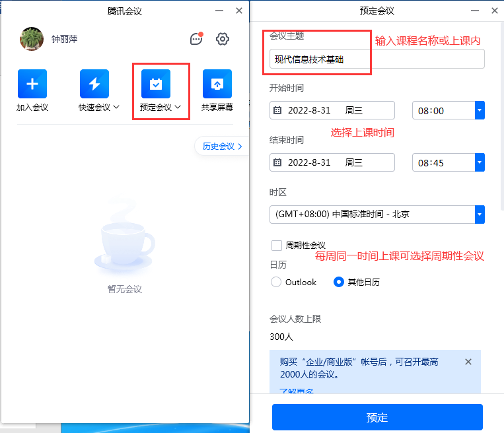Screen dimensions: 504x433
Task: Open the message notification chat icon
Action: pos(196,39)
